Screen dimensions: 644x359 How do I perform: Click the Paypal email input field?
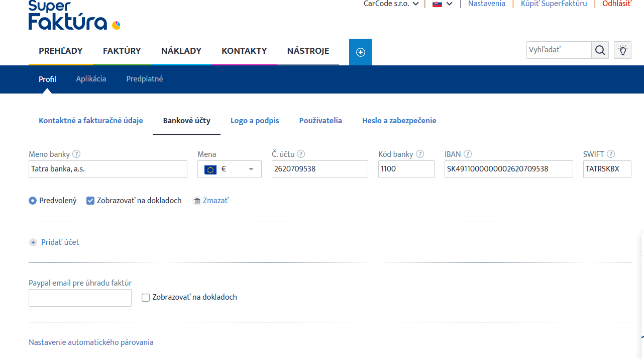click(x=80, y=298)
